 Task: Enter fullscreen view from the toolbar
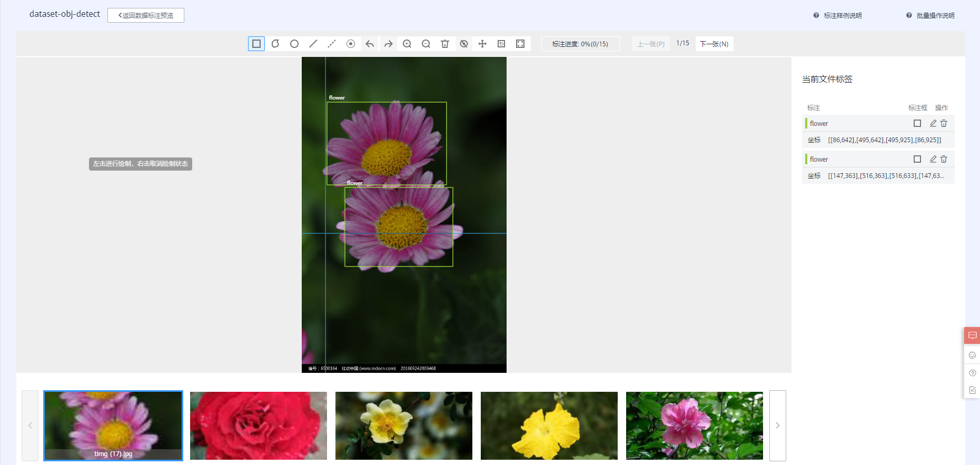(520, 44)
